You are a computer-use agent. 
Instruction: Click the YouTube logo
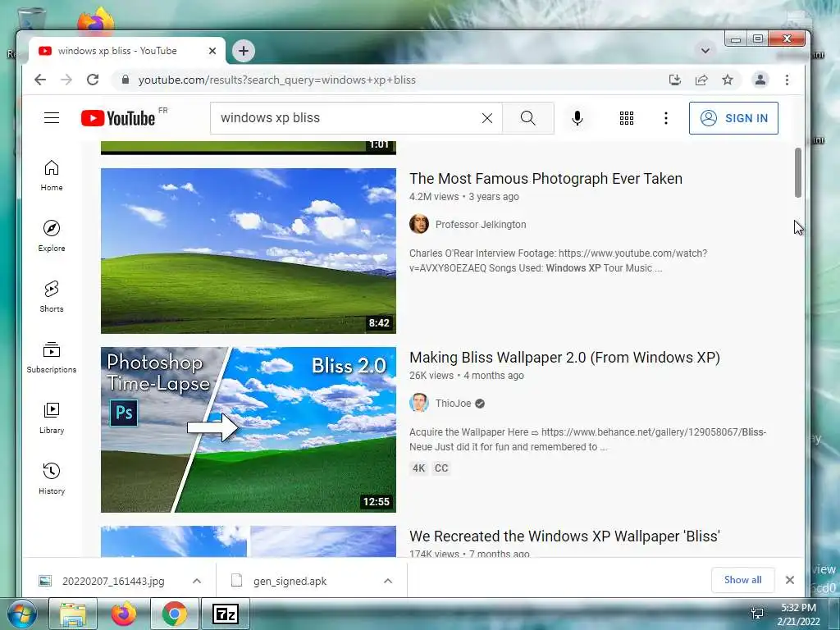click(x=118, y=118)
